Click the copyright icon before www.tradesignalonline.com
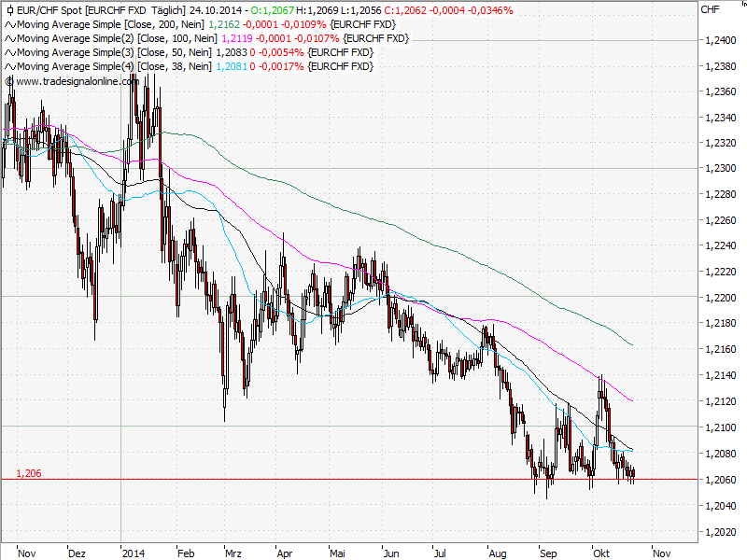The width and height of the screenshot is (747, 560). click(x=8, y=81)
